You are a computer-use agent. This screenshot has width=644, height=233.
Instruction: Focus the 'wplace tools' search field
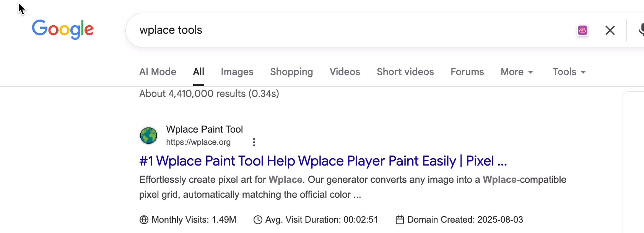pos(344,30)
